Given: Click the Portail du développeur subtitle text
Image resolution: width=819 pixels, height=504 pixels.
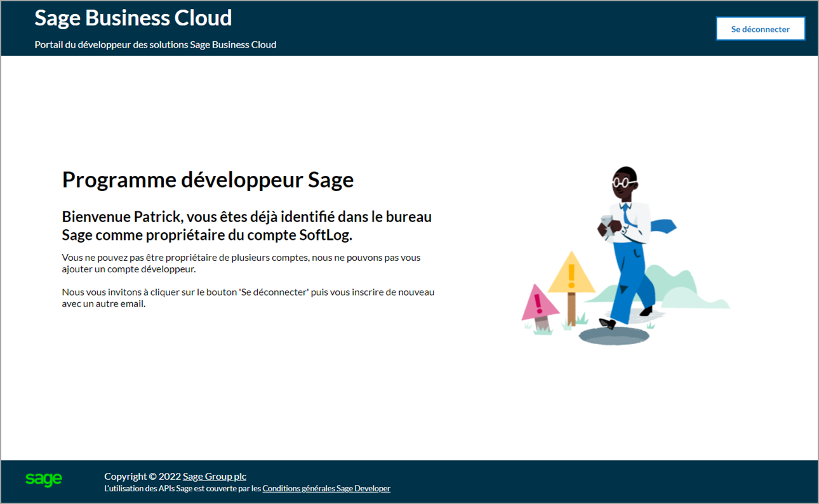Looking at the screenshot, I should pos(156,44).
